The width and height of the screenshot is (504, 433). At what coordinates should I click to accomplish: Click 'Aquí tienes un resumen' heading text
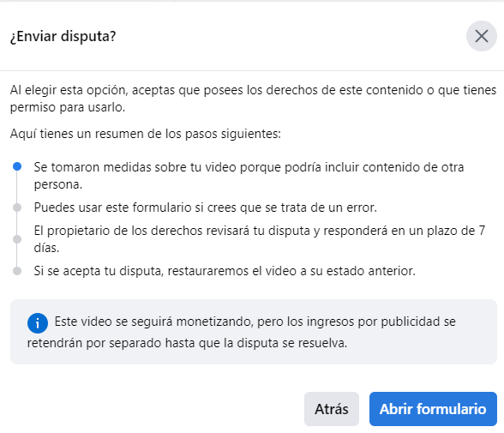146,134
